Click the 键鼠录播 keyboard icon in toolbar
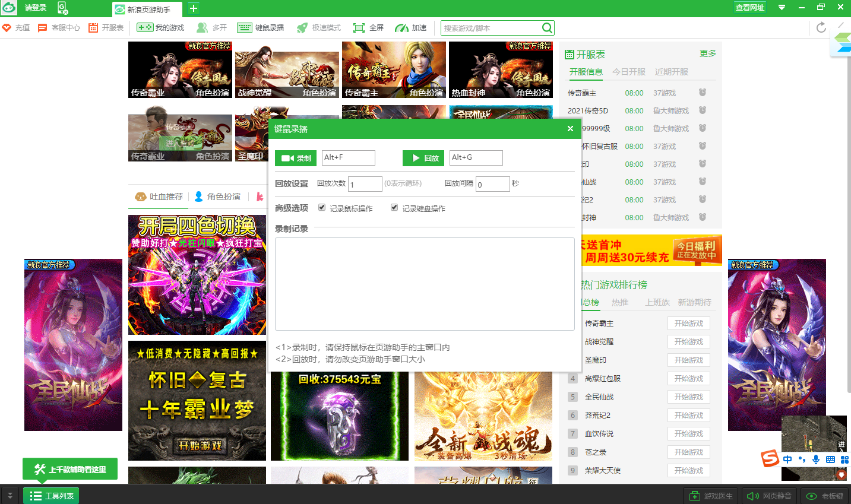Screen dimensions: 851x504 (x=244, y=28)
